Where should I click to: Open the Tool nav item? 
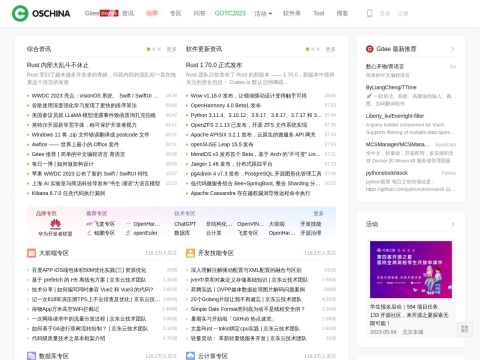(x=319, y=13)
